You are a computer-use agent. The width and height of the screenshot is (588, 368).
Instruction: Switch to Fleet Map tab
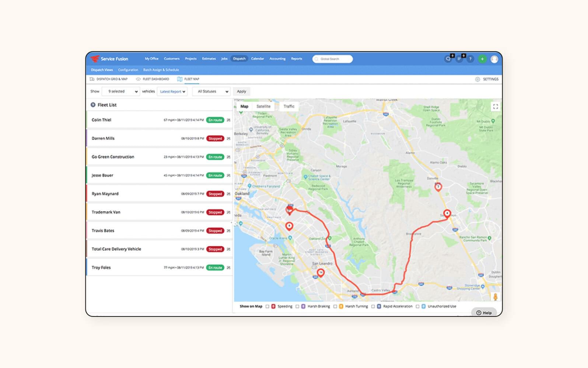[188, 79]
